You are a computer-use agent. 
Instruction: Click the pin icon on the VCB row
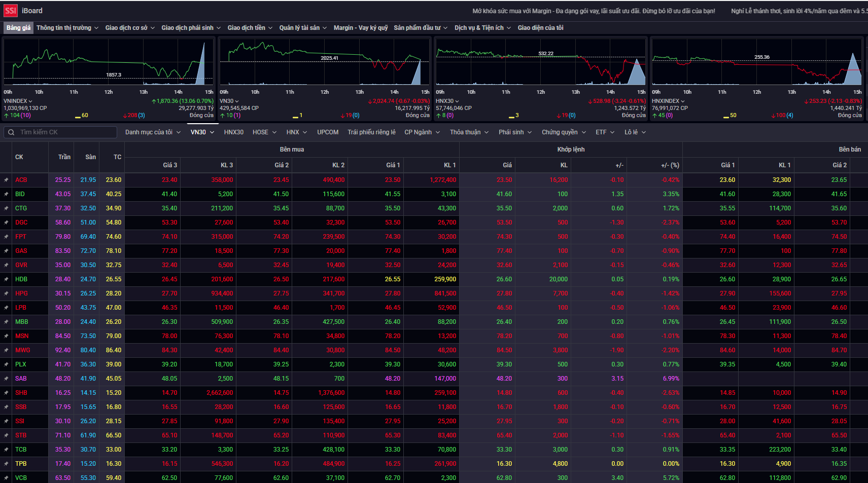[x=6, y=478]
